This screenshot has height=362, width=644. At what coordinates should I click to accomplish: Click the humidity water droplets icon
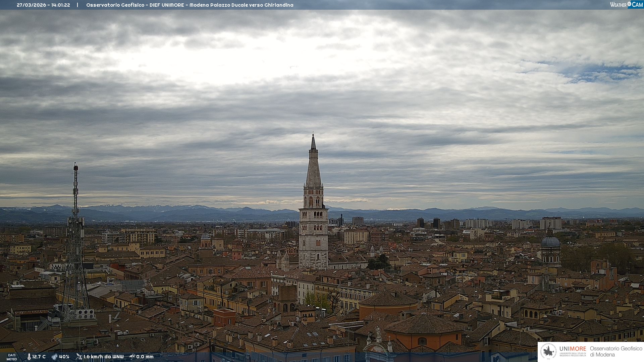(54, 357)
